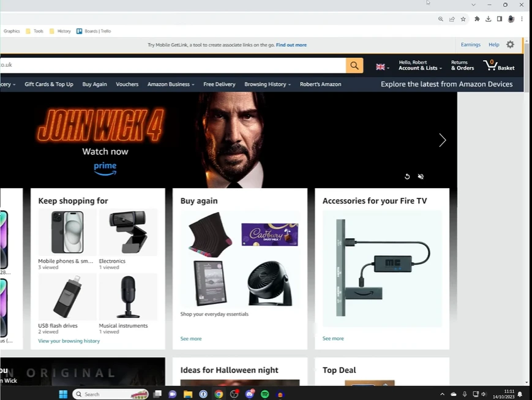Open the Chrome three-dot menu
Screen dimensions: 532x400
[522, 19]
